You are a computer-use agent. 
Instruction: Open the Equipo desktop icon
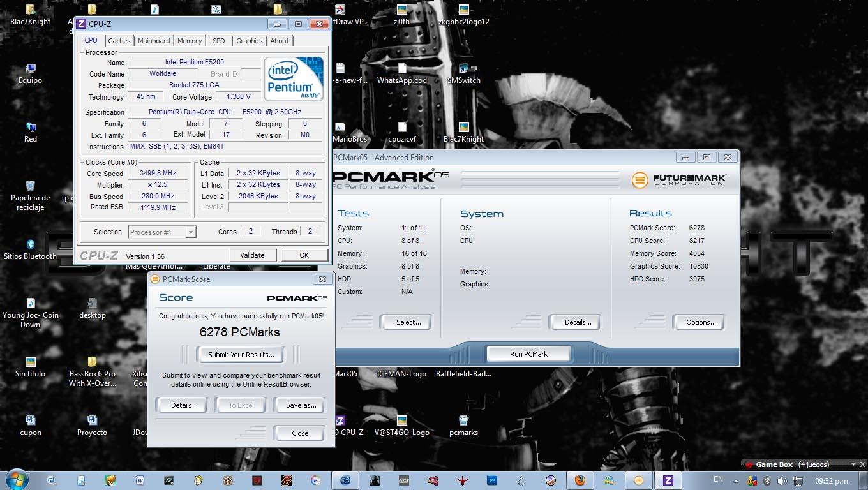pyautogui.click(x=30, y=73)
